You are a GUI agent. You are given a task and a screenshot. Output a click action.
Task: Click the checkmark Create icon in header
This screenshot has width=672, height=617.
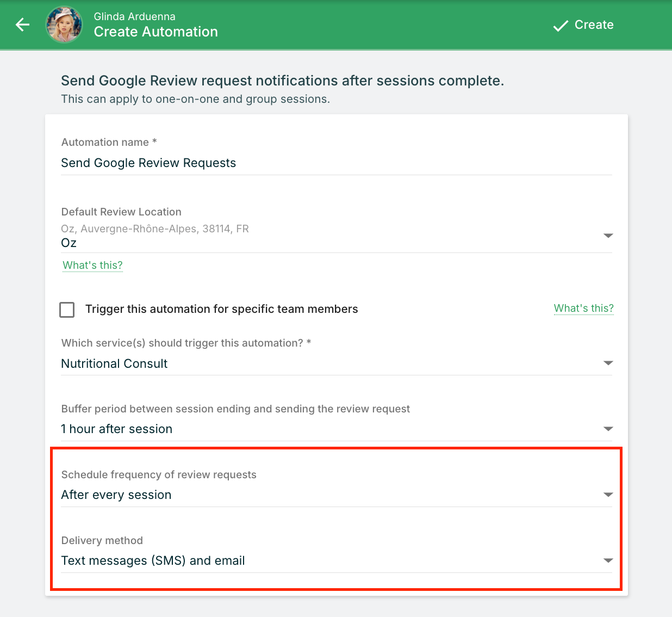coord(561,26)
